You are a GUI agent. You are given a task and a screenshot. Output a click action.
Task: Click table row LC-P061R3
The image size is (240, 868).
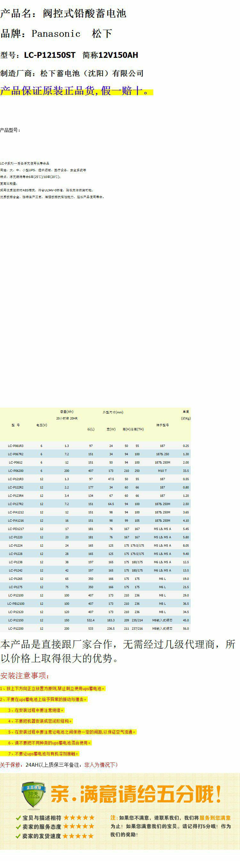coord(95,445)
